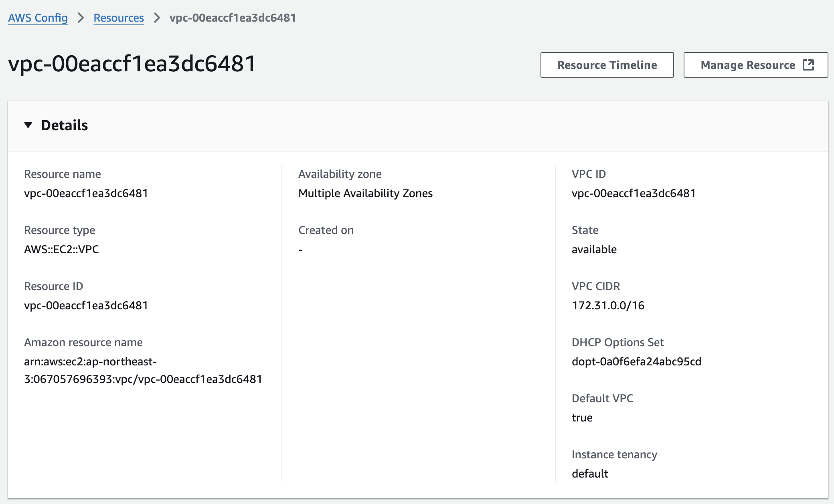
Task: Click the Resource Timeline button
Action: pyautogui.click(x=607, y=65)
